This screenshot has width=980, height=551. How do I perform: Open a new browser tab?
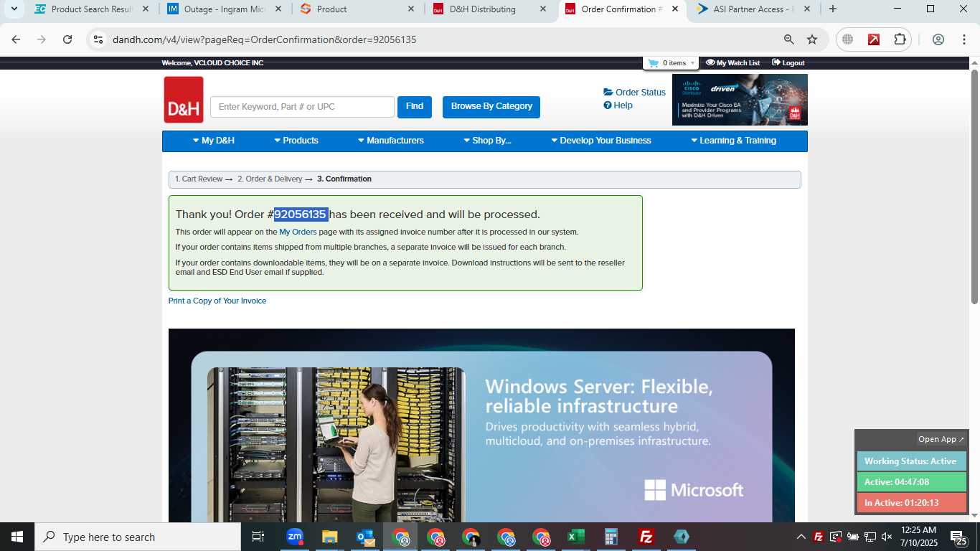click(x=832, y=9)
